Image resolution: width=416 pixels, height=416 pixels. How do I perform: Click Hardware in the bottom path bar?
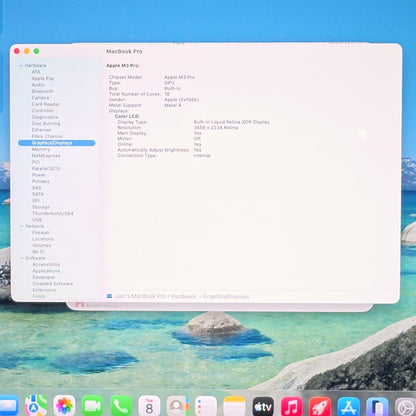pyautogui.click(x=184, y=296)
